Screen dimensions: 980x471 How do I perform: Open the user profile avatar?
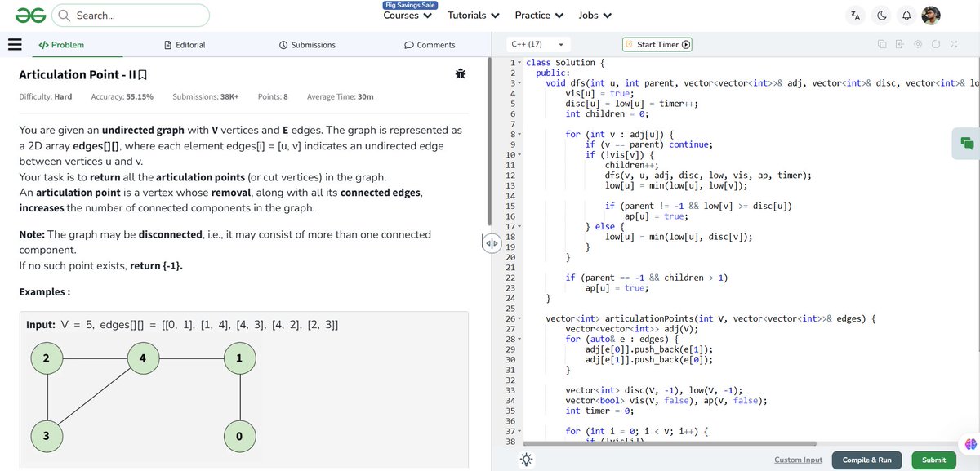931,16
